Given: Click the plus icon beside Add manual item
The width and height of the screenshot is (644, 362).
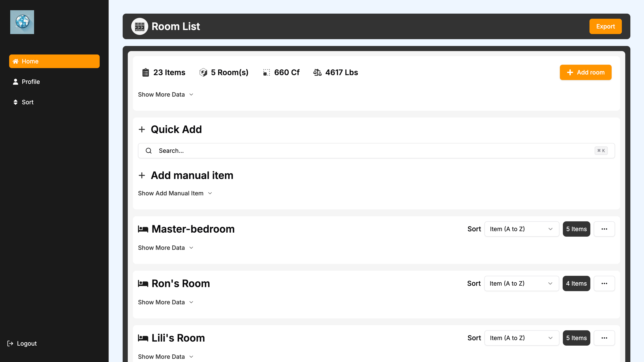Looking at the screenshot, I should pyautogui.click(x=142, y=175).
